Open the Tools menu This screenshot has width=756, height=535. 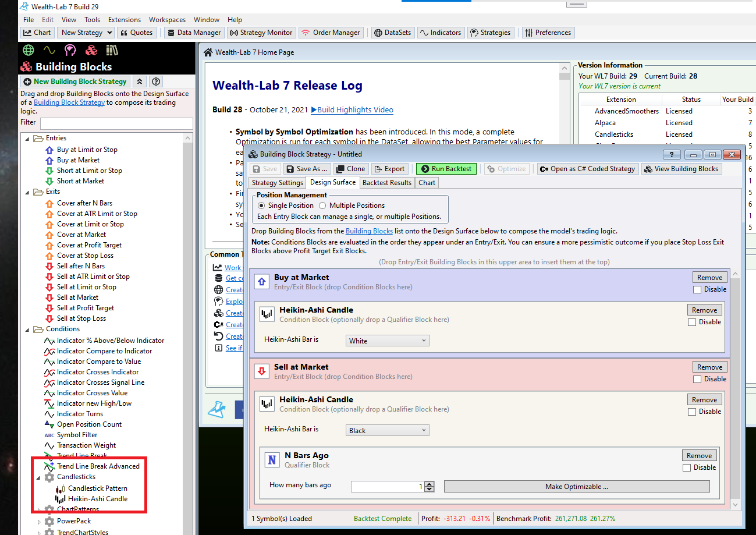(x=92, y=20)
